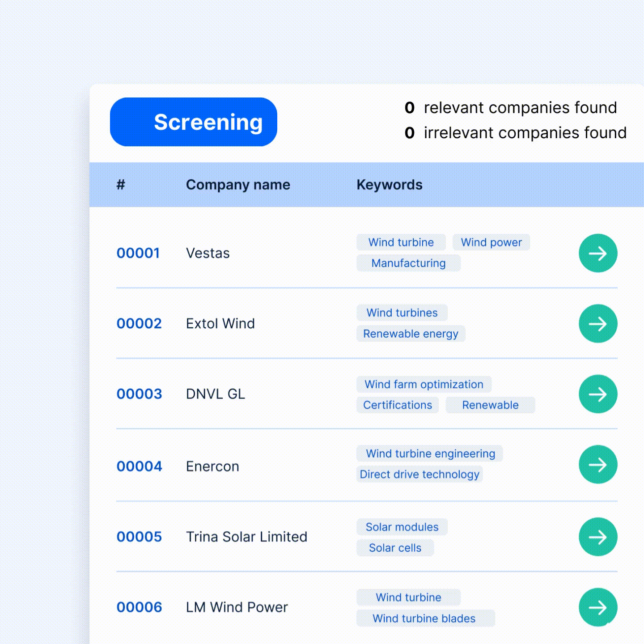644x644 pixels.
Task: Click the relevant companies found counter
Action: tap(511, 108)
